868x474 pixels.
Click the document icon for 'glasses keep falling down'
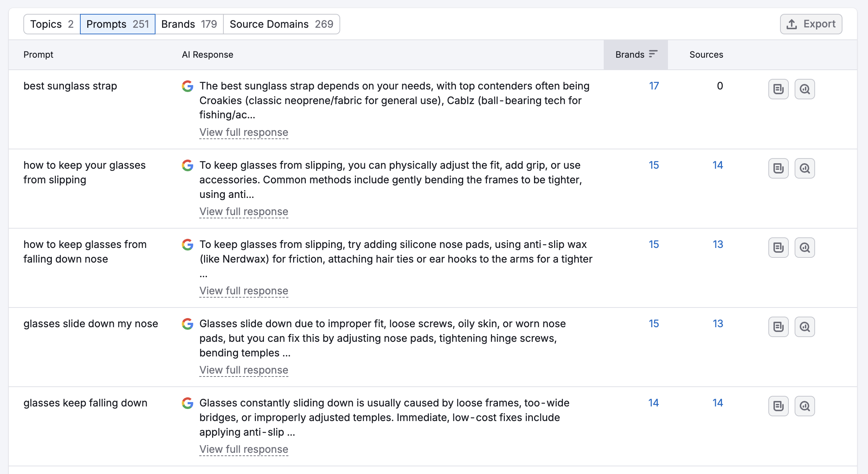pyautogui.click(x=778, y=406)
